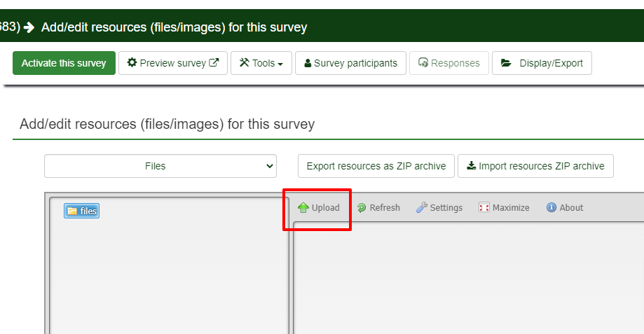
Task: Click the open-folder icon on Display/Export
Action: click(506, 63)
